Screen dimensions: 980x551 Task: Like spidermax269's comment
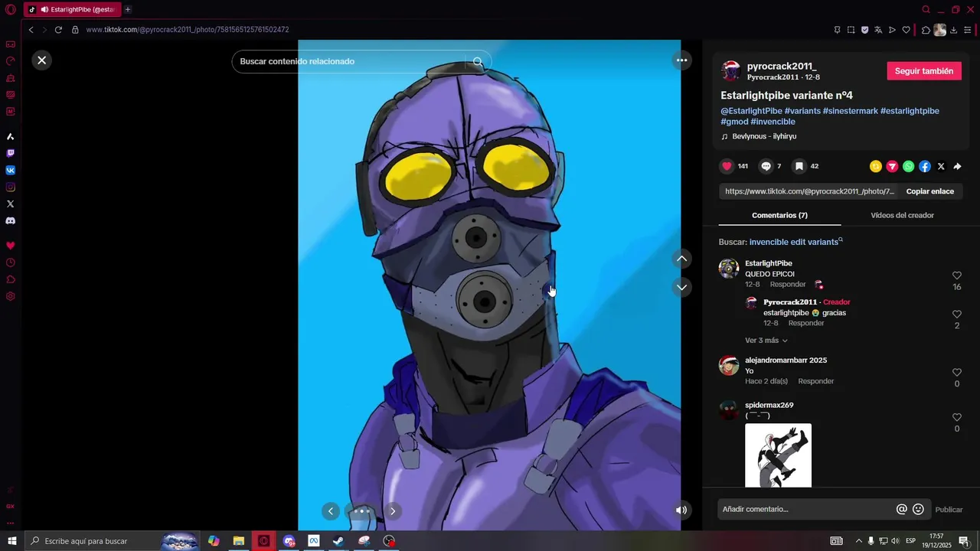tap(956, 418)
